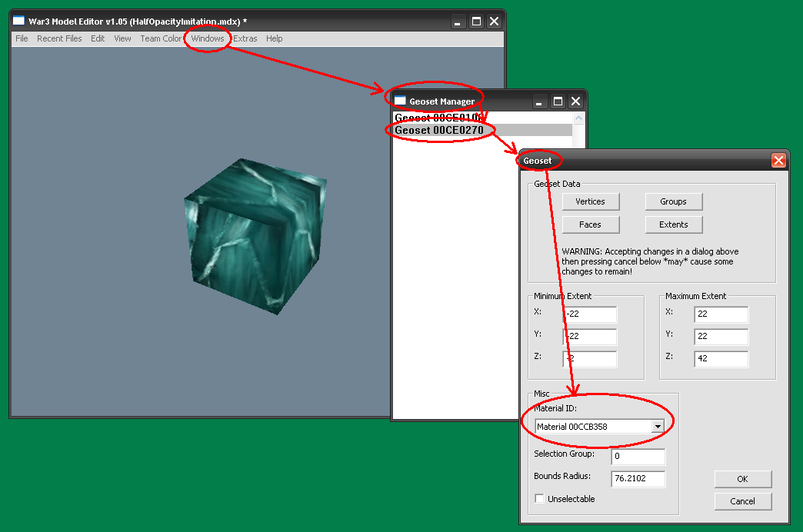The image size is (803, 532).
Task: Open the Help menu
Action: pos(274,38)
